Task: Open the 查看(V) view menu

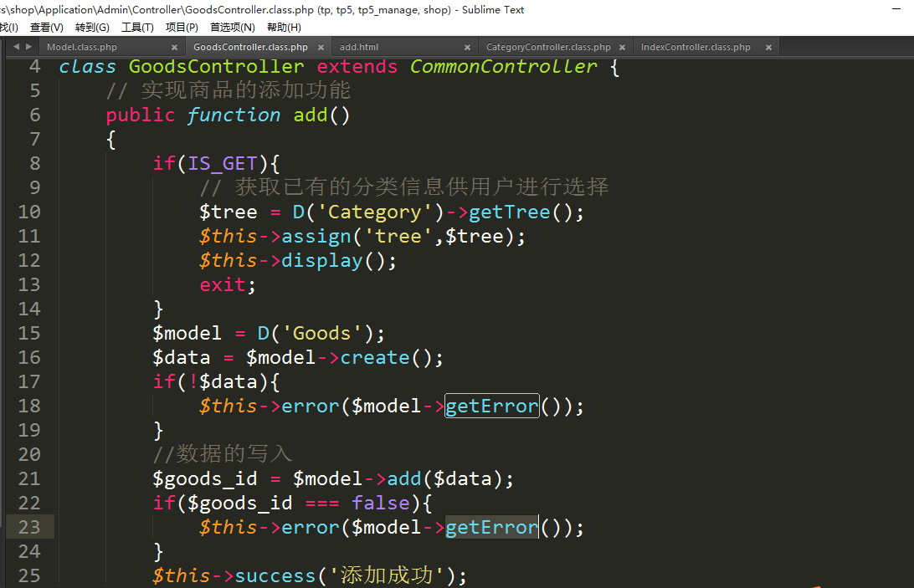Action: coord(46,28)
